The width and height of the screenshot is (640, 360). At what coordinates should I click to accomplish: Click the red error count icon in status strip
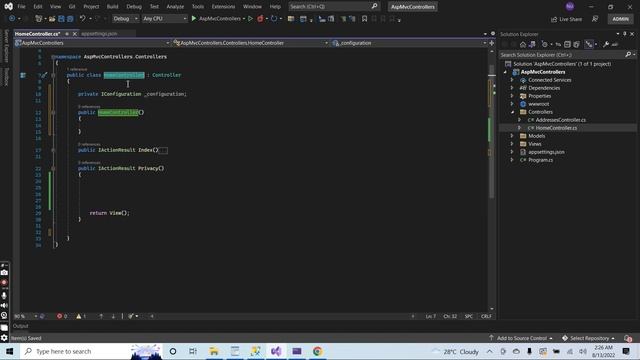(x=60, y=316)
